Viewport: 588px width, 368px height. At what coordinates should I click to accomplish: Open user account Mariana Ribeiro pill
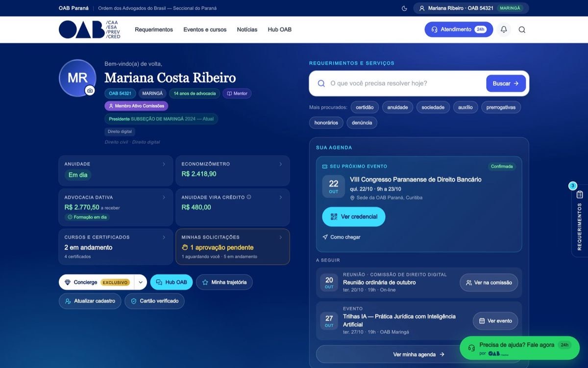[x=471, y=8]
